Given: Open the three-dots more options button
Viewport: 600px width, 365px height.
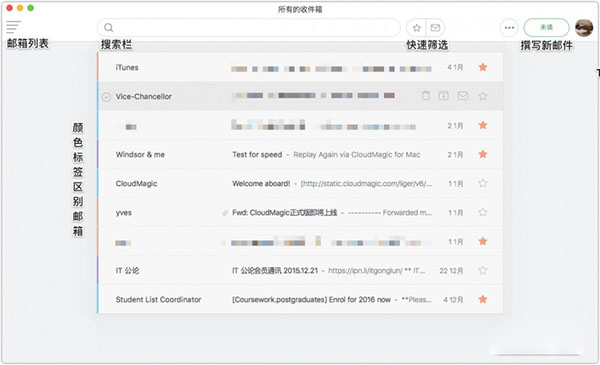Looking at the screenshot, I should pos(509,28).
